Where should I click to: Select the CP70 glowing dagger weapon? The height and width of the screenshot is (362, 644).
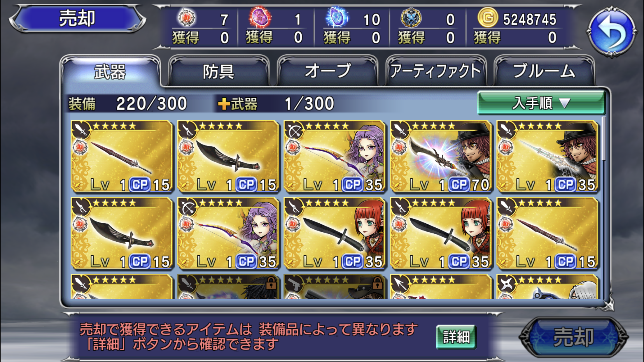pyautogui.click(x=441, y=157)
